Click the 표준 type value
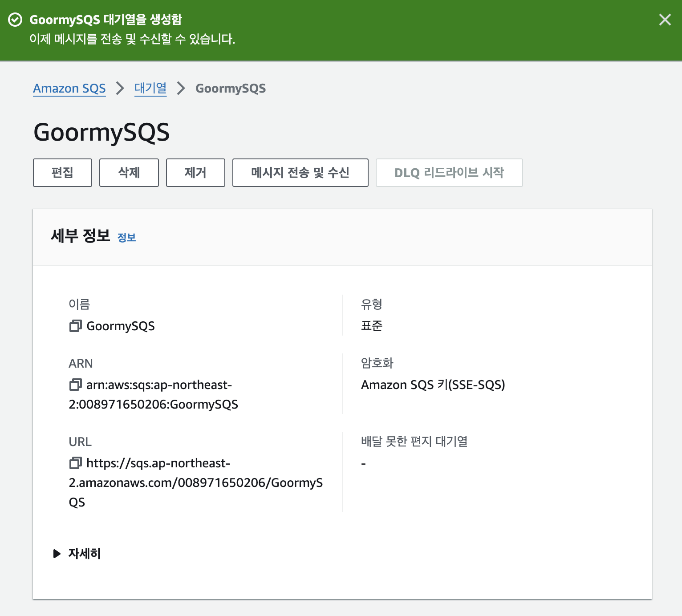Screen dimensions: 682x616 coord(372,326)
